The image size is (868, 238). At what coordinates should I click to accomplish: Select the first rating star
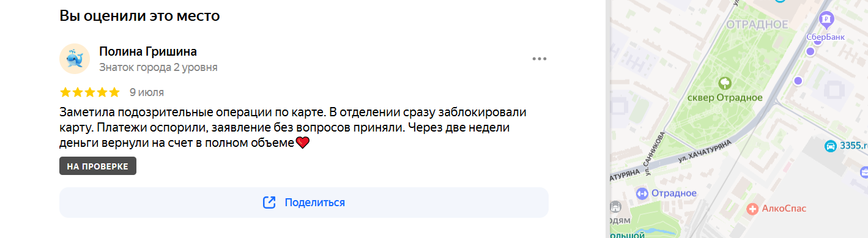click(x=65, y=92)
